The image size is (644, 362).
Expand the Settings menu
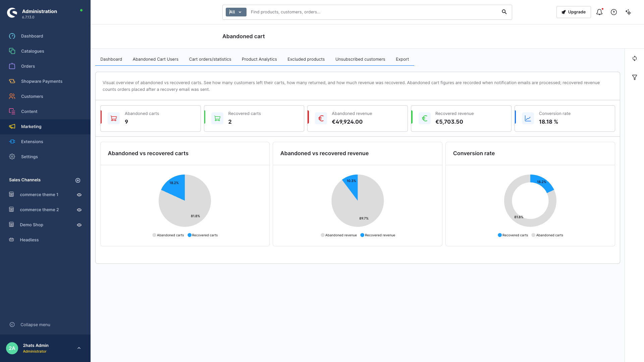tap(45, 157)
